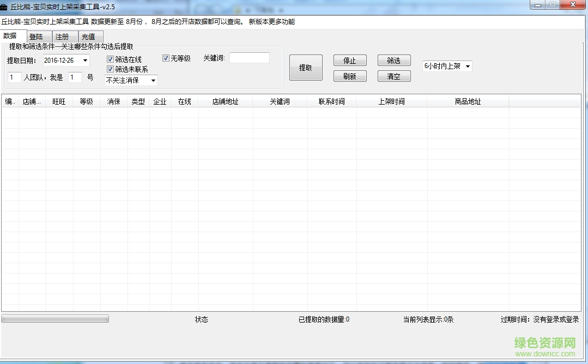Switch to the 登陆 tab
The height and width of the screenshot is (364, 588).
38,35
